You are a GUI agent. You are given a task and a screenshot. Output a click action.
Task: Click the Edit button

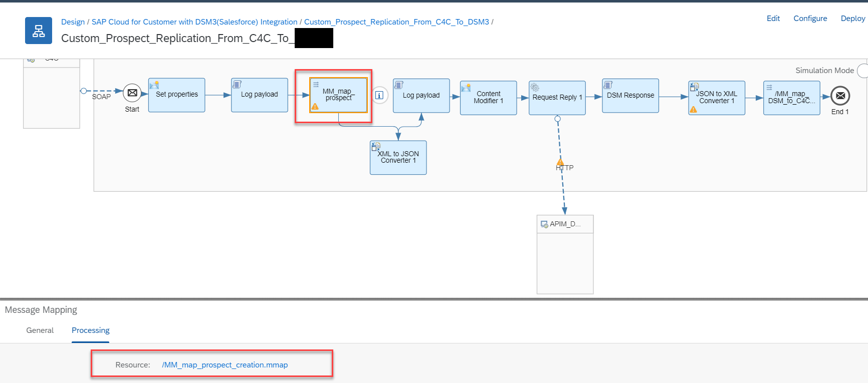click(x=773, y=19)
